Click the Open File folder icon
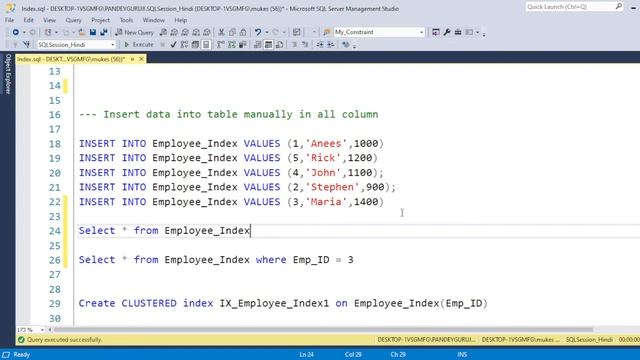The width and height of the screenshot is (640, 360). point(82,32)
